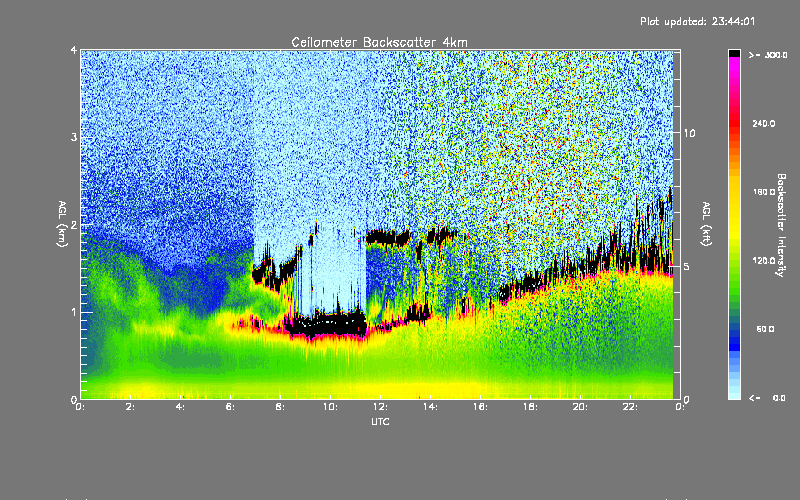
Task: Click the '5' kft tick label on right axis
Action: pos(686,266)
